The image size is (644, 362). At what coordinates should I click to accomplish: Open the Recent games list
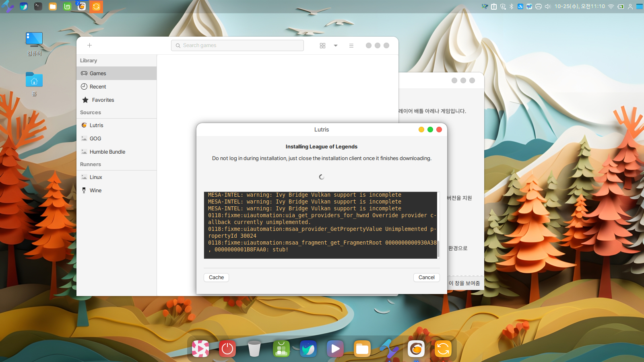(98, 87)
